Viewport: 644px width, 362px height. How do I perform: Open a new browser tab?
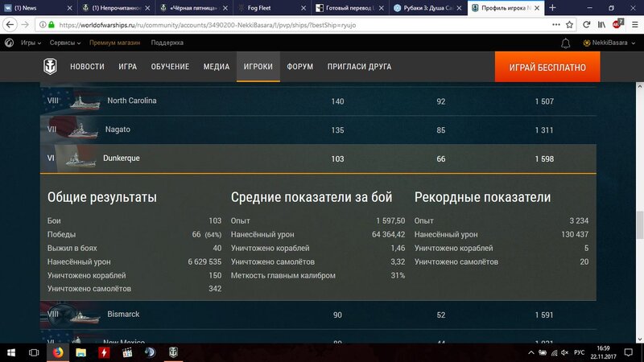(x=552, y=7)
